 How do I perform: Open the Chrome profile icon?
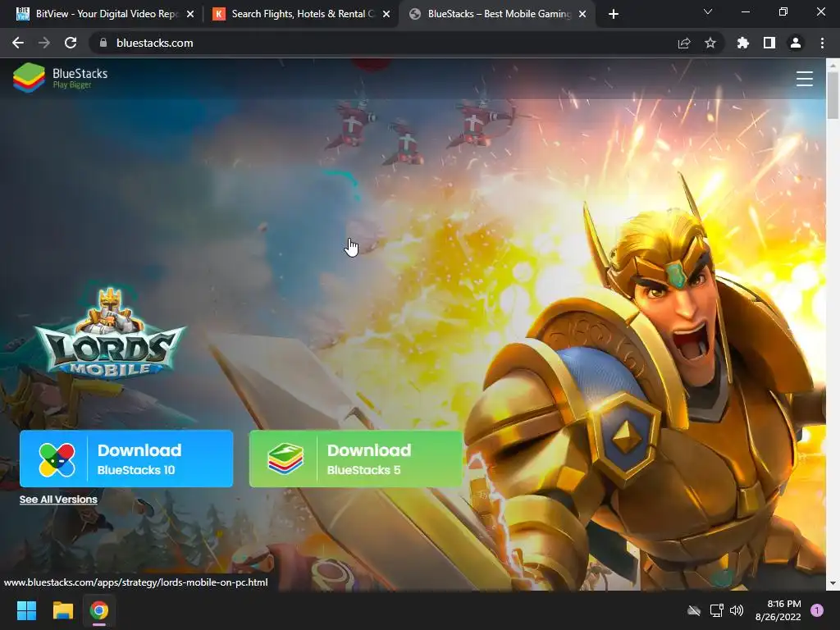point(796,43)
